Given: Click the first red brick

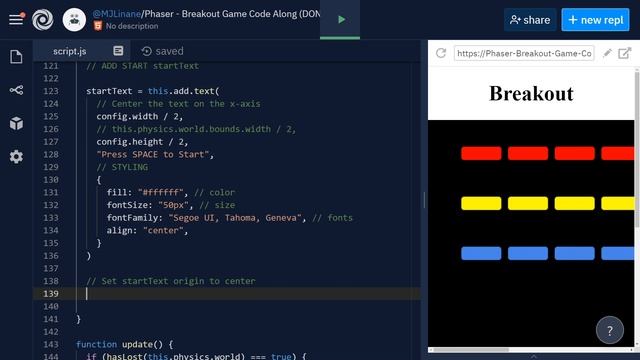Looking at the screenshot, I should 481,153.
